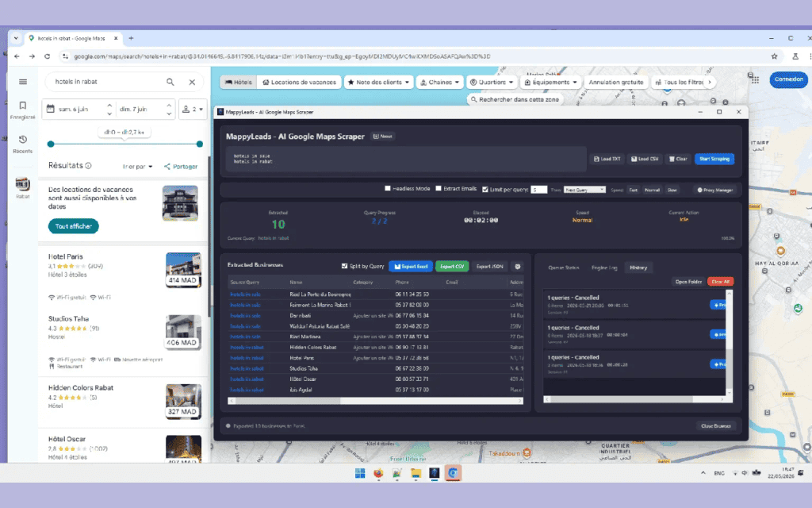
Task: Click the Connexion sign-in button
Action: point(788,79)
